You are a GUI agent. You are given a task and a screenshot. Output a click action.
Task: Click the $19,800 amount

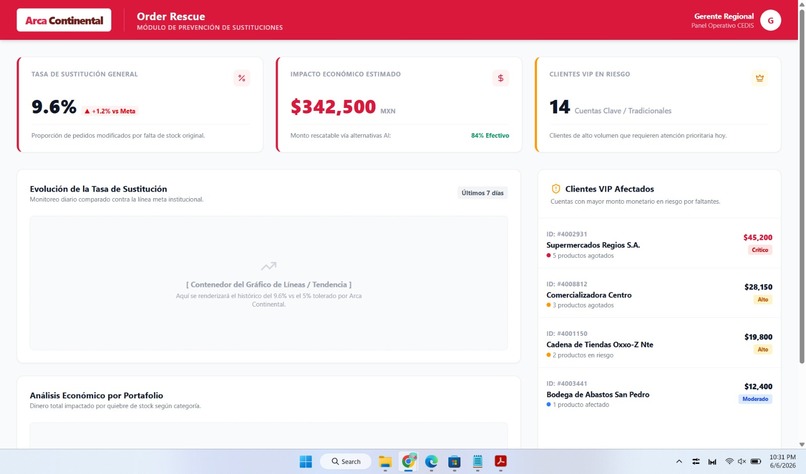click(758, 337)
